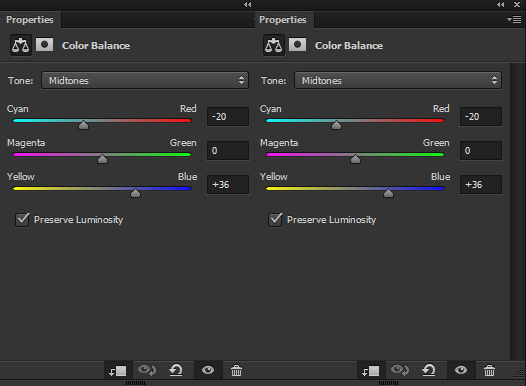Switch to the right Properties tab

(283, 19)
